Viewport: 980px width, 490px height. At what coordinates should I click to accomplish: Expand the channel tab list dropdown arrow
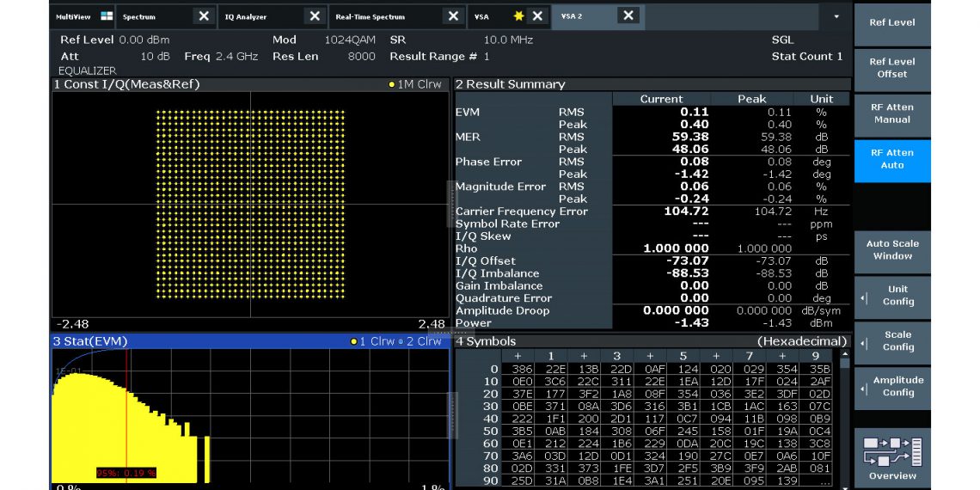point(836,16)
